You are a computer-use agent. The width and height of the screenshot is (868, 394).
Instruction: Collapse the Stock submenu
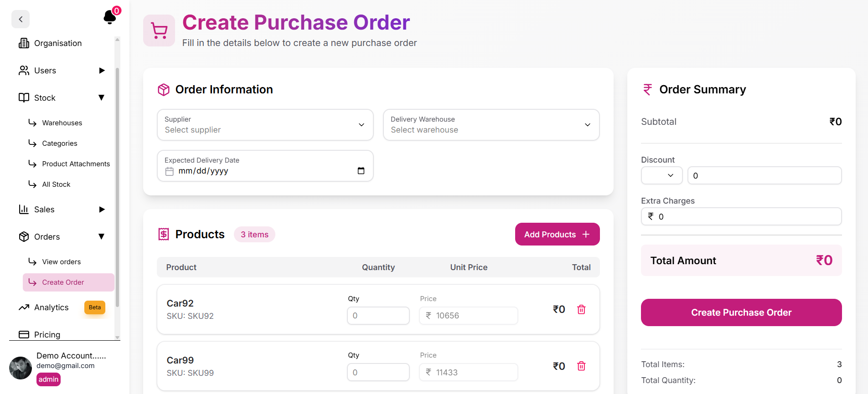tap(102, 98)
